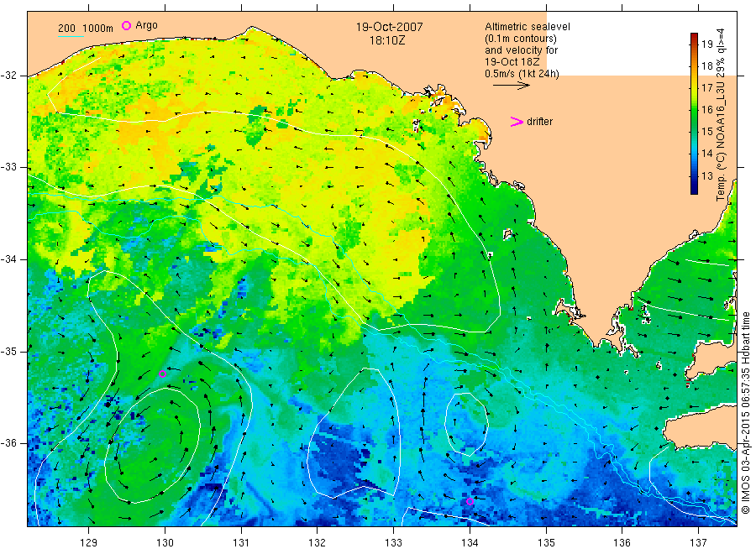Click the vertical 'Temp. (°C) NOAA16_L3U' label

721,115
